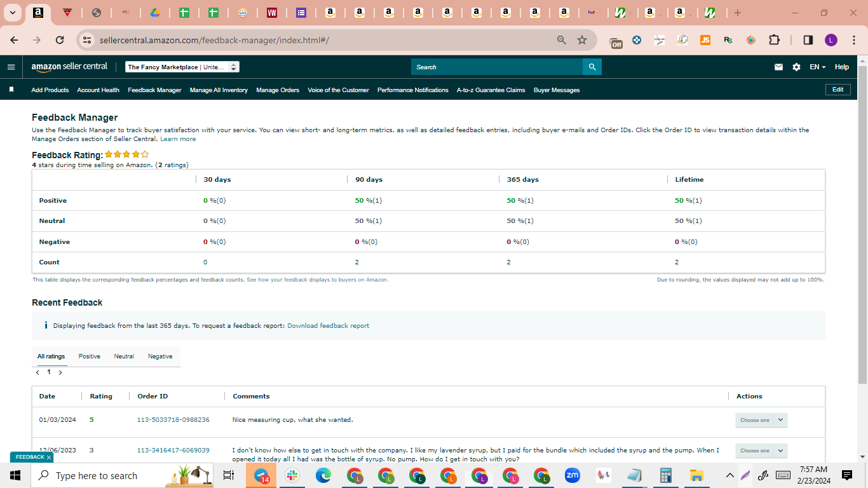The width and height of the screenshot is (868, 488).
Task: Open Calculator from the taskbar
Action: click(x=666, y=475)
